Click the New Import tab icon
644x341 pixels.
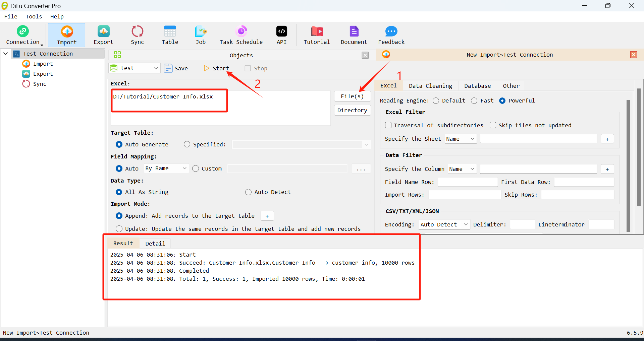point(386,54)
